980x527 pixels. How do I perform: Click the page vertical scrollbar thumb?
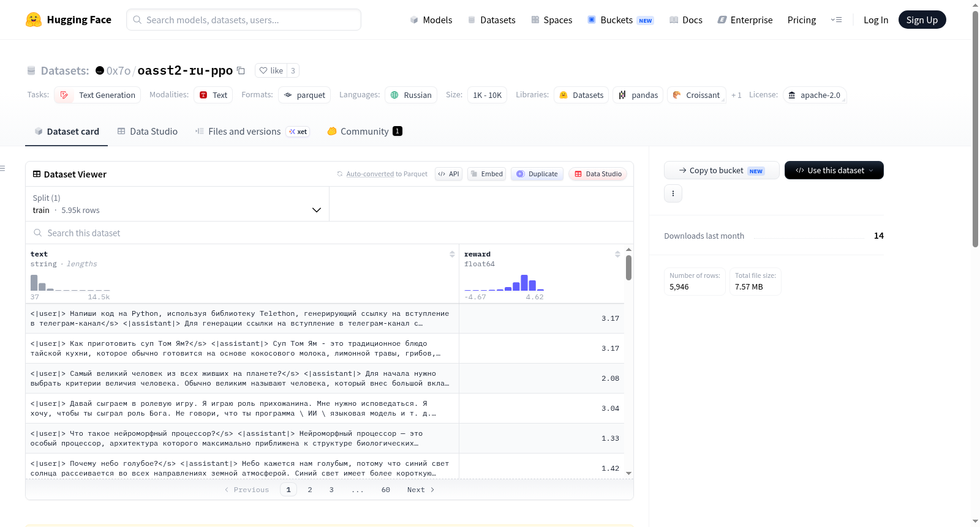[x=975, y=129]
